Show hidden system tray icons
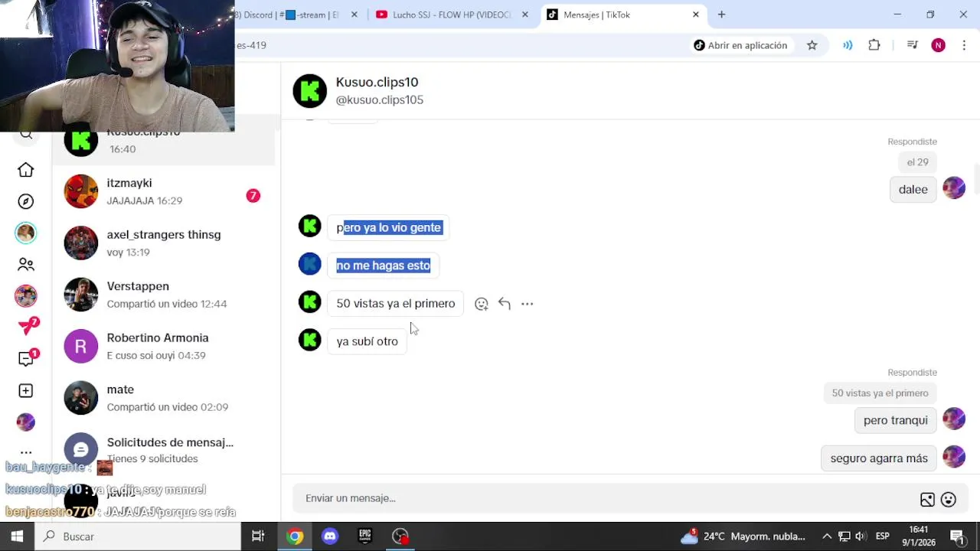Image resolution: width=980 pixels, height=551 pixels. tap(827, 536)
